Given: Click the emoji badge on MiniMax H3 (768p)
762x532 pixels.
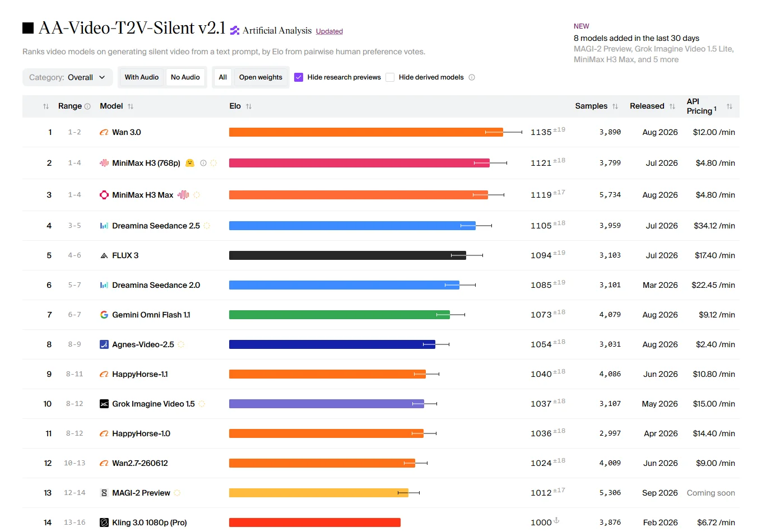Looking at the screenshot, I should coord(190,163).
